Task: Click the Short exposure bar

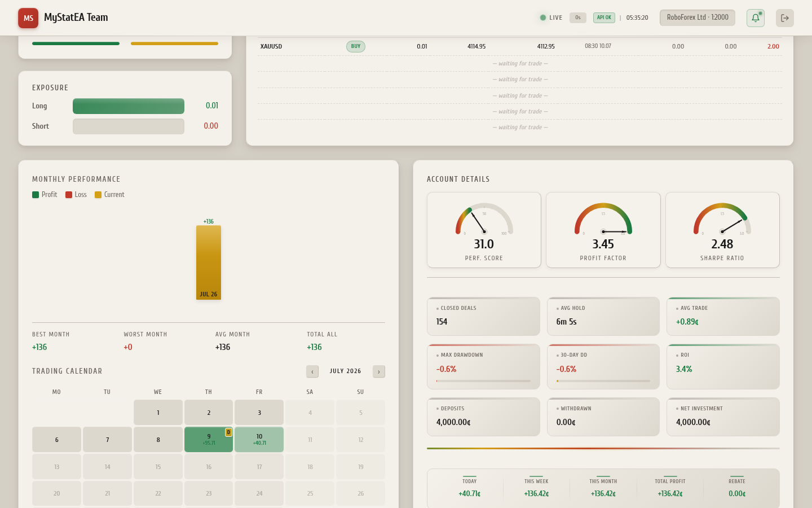Action: (x=129, y=126)
